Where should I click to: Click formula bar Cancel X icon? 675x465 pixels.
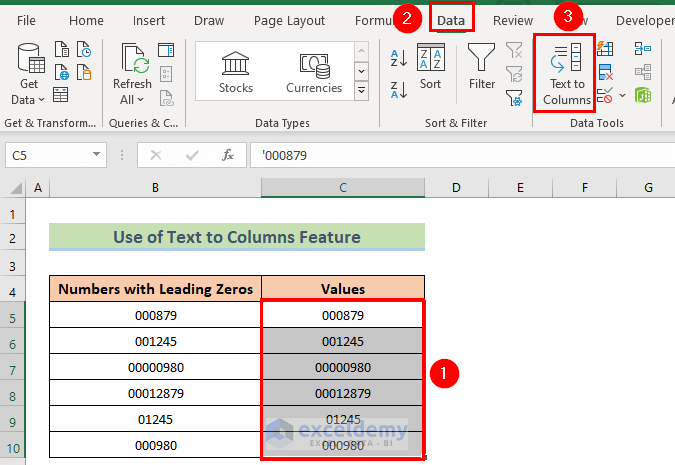point(156,155)
